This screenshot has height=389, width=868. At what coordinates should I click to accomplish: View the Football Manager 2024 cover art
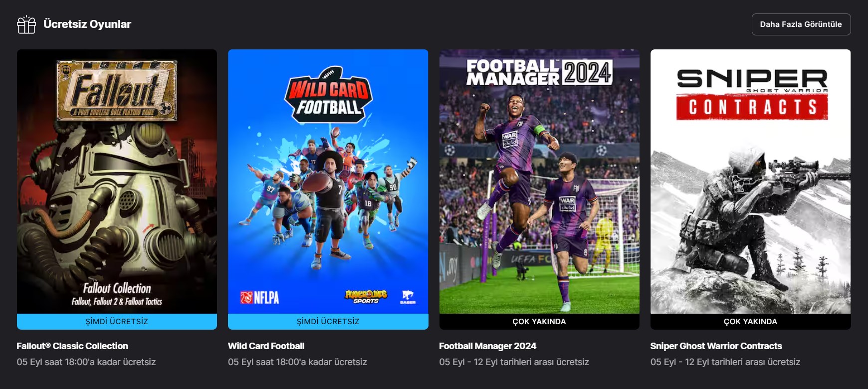point(539,182)
